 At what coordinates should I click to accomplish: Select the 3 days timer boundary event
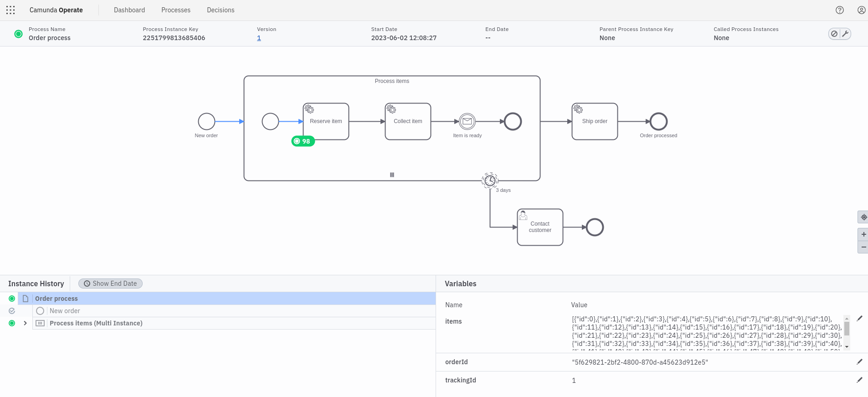coord(490,181)
